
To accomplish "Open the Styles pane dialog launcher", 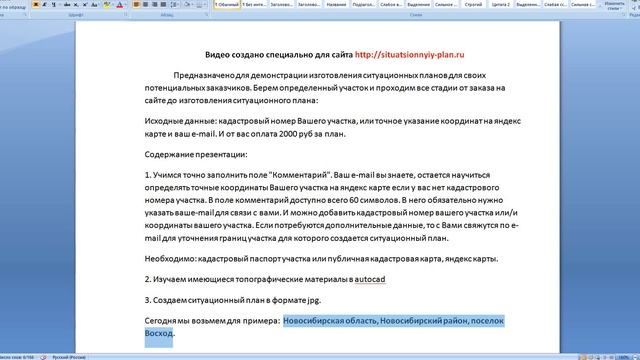I will [624, 15].
